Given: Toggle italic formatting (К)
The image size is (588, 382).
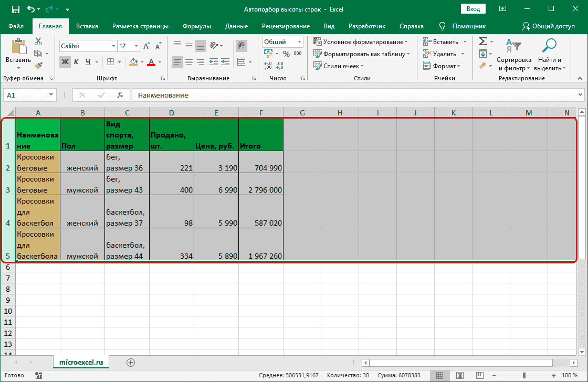Looking at the screenshot, I should pos(76,62).
